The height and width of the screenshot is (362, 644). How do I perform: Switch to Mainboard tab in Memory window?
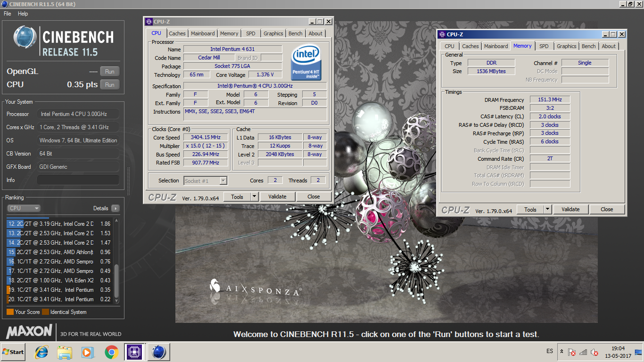tap(496, 46)
